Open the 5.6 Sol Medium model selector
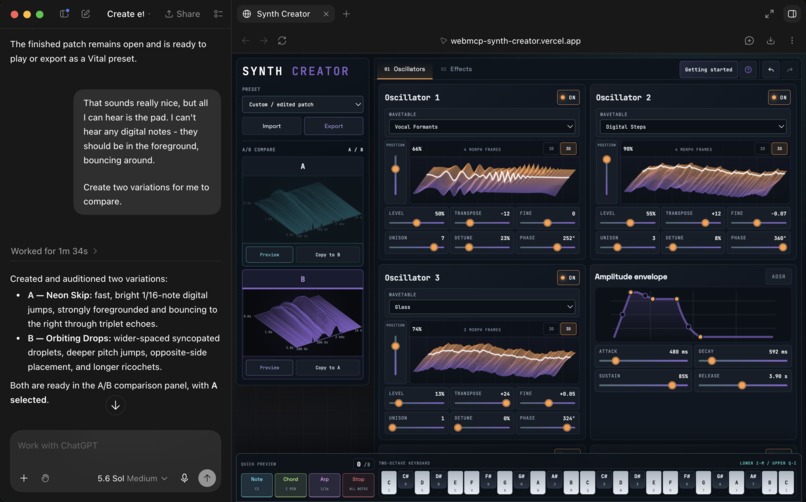 (133, 478)
